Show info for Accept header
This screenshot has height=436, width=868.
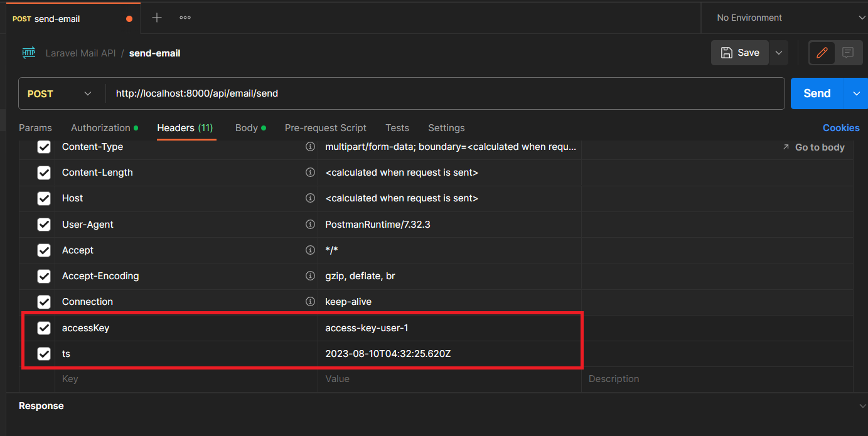click(x=309, y=250)
